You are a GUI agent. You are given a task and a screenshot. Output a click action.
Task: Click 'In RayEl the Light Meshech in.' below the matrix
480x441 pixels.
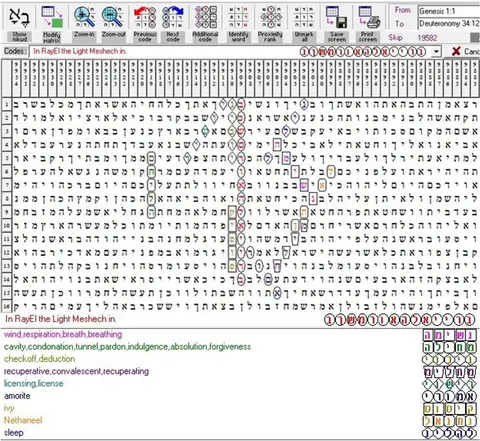point(61,319)
